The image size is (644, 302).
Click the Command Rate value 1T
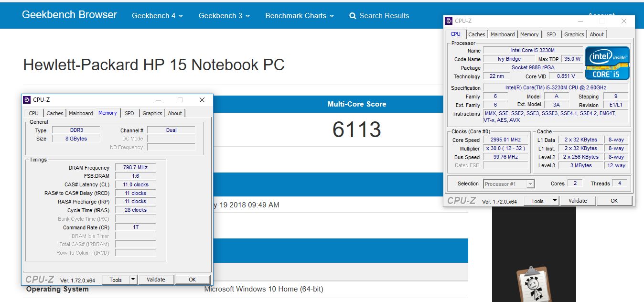coord(136,227)
